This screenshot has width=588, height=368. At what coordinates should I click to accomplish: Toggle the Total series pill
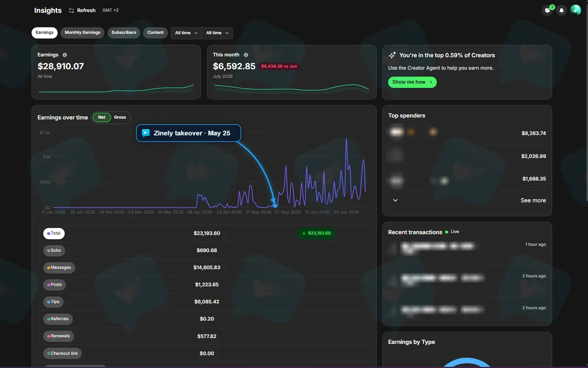coord(54,233)
